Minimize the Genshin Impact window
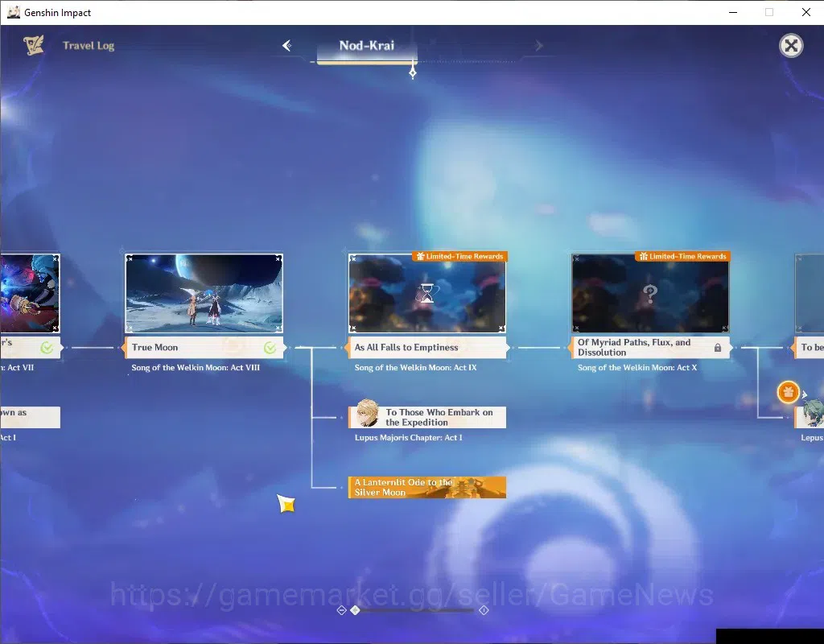824x644 pixels. [733, 12]
